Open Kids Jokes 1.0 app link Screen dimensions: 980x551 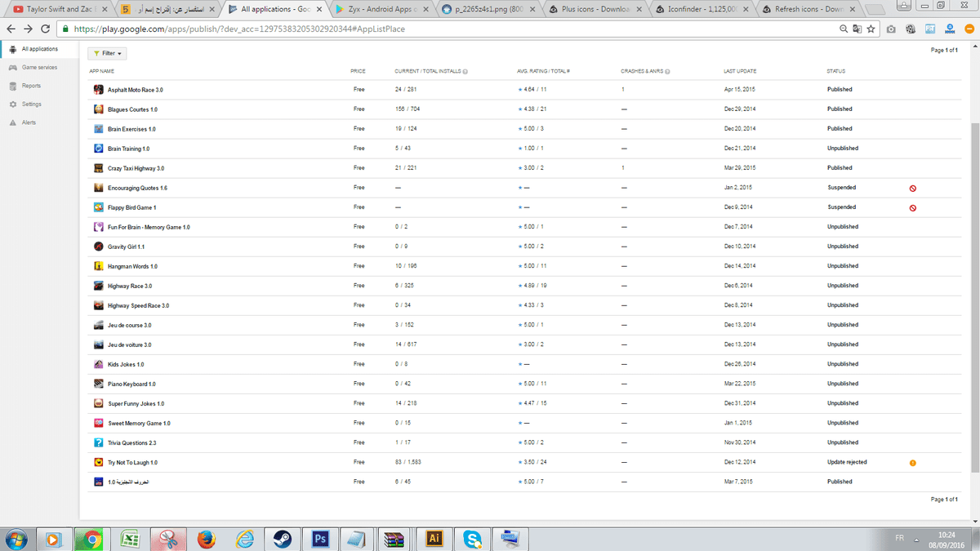(126, 364)
